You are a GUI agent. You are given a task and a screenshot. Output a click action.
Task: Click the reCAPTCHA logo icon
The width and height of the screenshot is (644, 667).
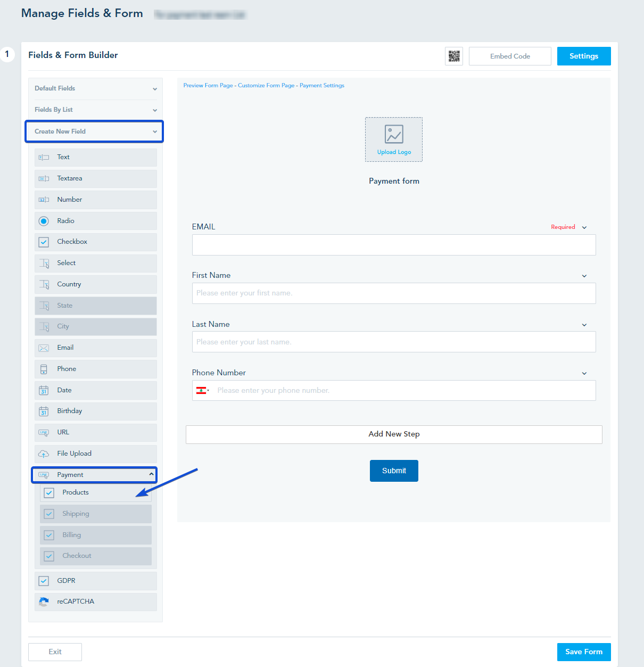44,602
